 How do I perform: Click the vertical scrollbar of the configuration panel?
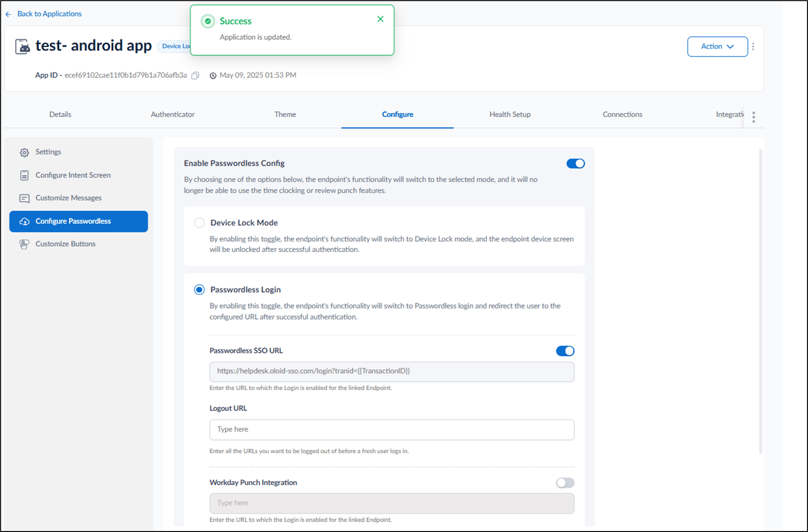(x=760, y=302)
